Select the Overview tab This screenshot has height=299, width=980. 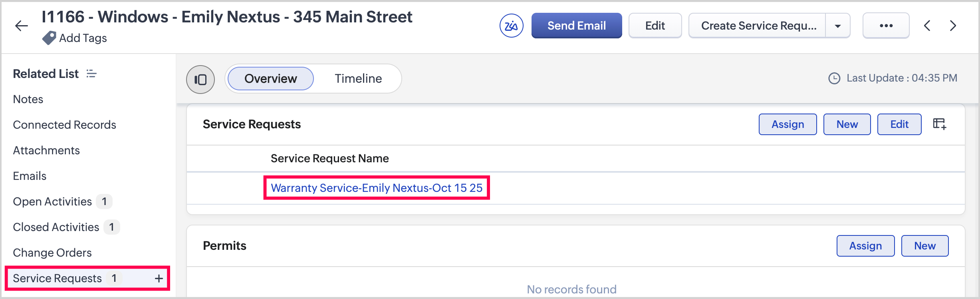tap(271, 78)
